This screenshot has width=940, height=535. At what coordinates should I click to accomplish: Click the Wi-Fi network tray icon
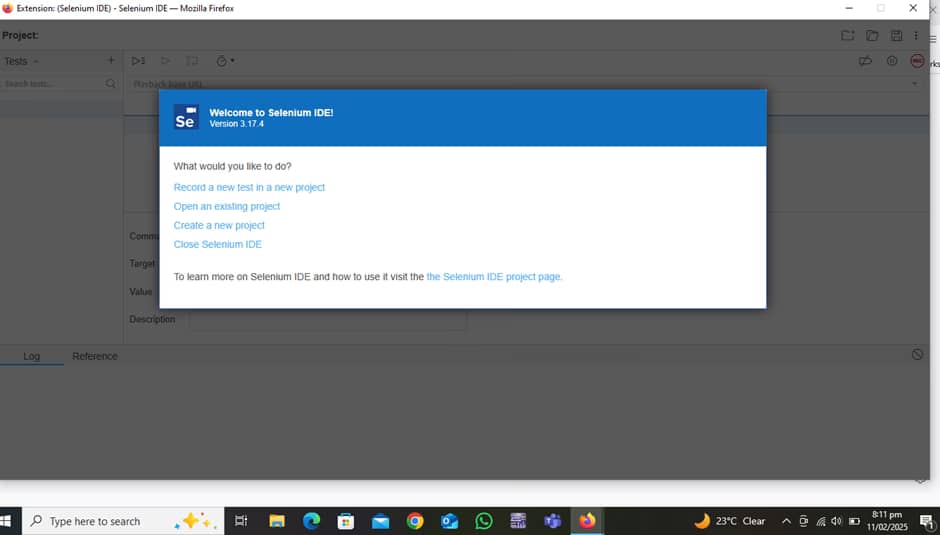point(821,521)
